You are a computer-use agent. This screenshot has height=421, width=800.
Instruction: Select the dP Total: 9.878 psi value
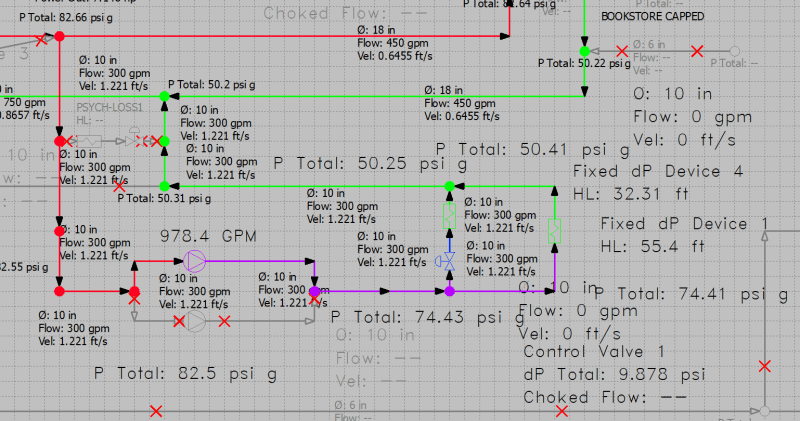(615, 375)
